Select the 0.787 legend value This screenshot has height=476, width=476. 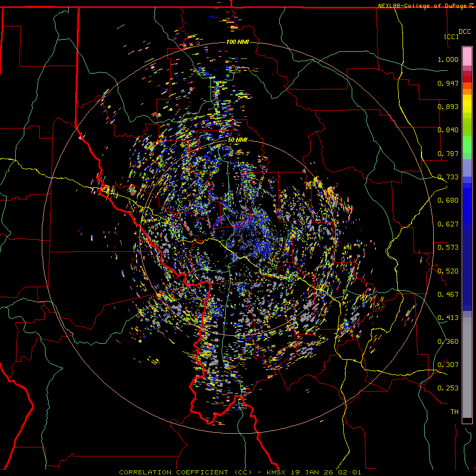[448, 153]
